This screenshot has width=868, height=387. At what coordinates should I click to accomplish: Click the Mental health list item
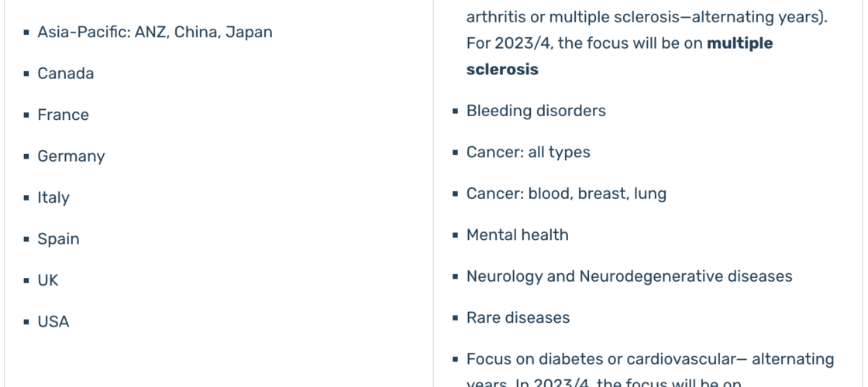point(517,235)
